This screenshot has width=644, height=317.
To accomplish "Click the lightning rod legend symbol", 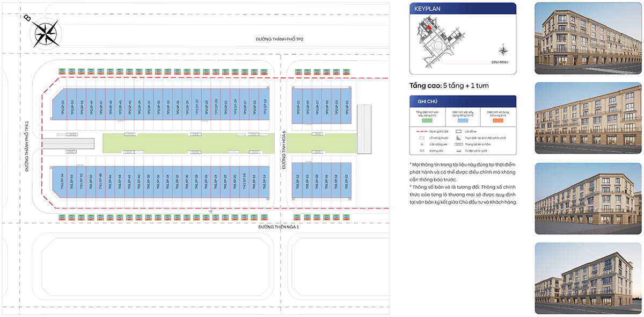I will click(423, 145).
